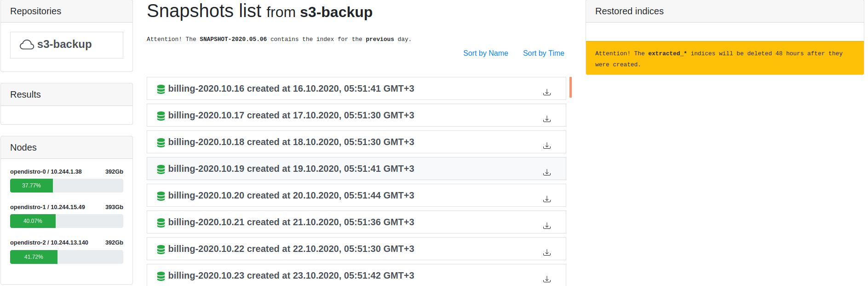868x286 pixels.
Task: Click the download icon for billing-2020.10.19
Action: coord(546,172)
